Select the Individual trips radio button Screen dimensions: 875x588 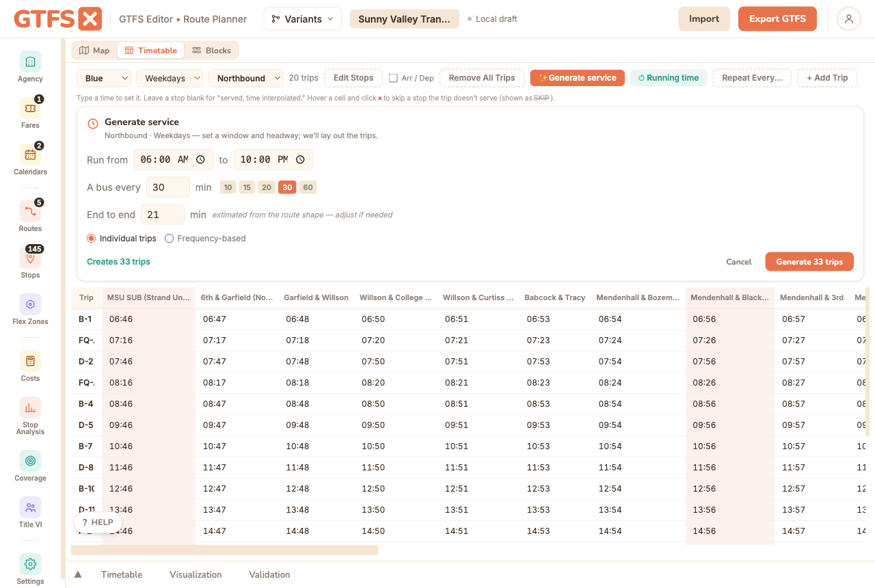pos(92,239)
